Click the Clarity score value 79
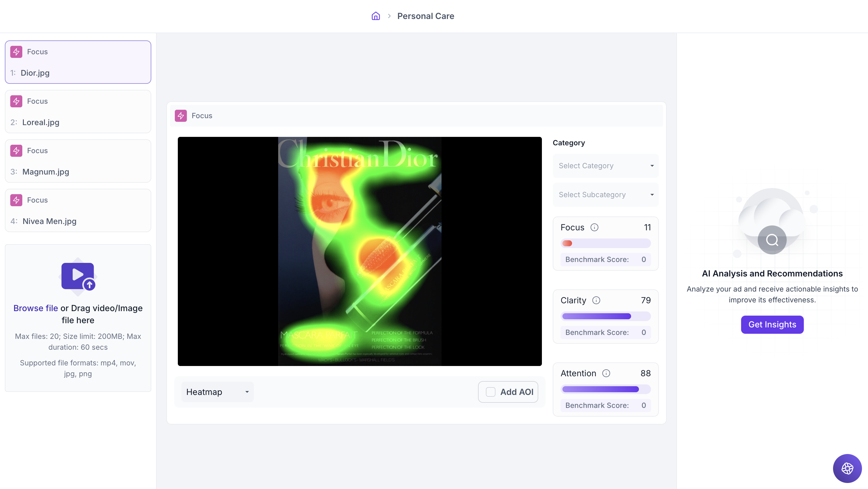Screen dimensions: 868x489 [x=646, y=300]
